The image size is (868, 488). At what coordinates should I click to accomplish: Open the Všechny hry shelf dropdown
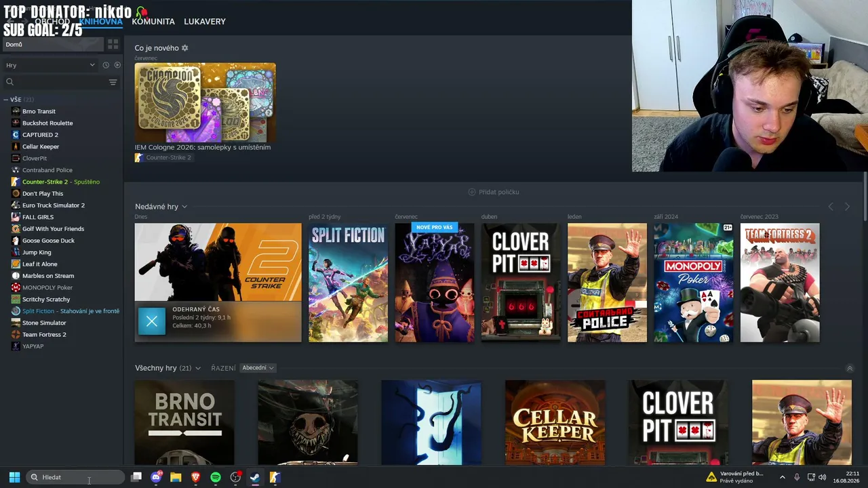point(198,368)
